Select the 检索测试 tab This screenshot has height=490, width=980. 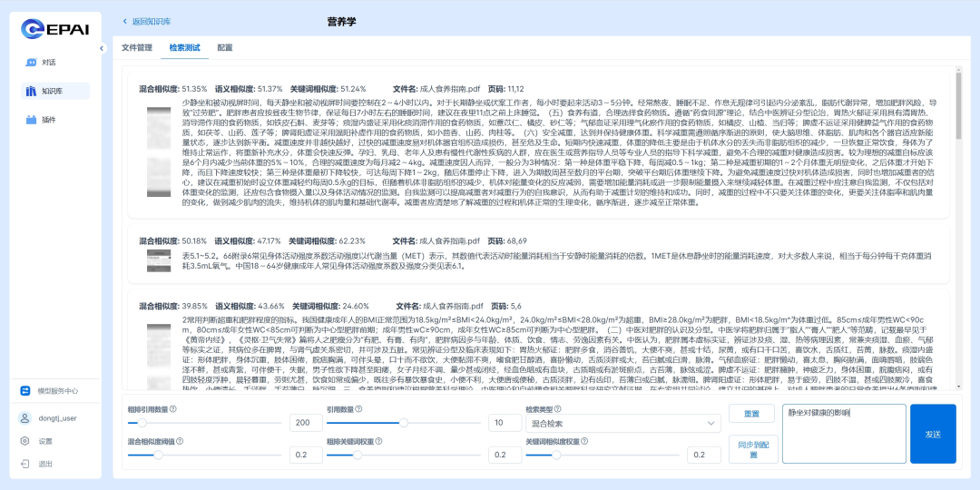184,47
